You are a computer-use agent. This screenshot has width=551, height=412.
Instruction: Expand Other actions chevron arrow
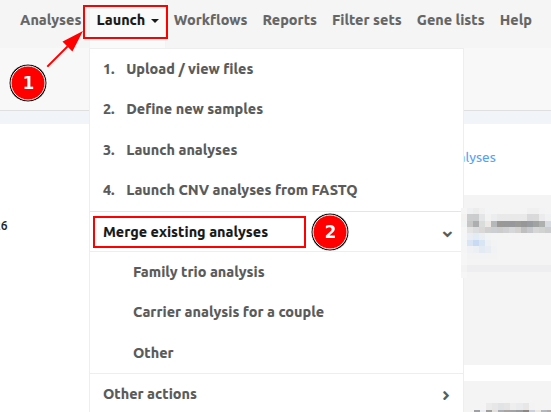point(446,395)
